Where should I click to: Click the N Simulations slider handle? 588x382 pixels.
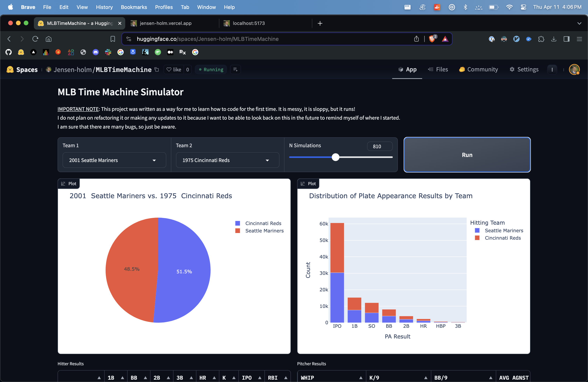(335, 157)
